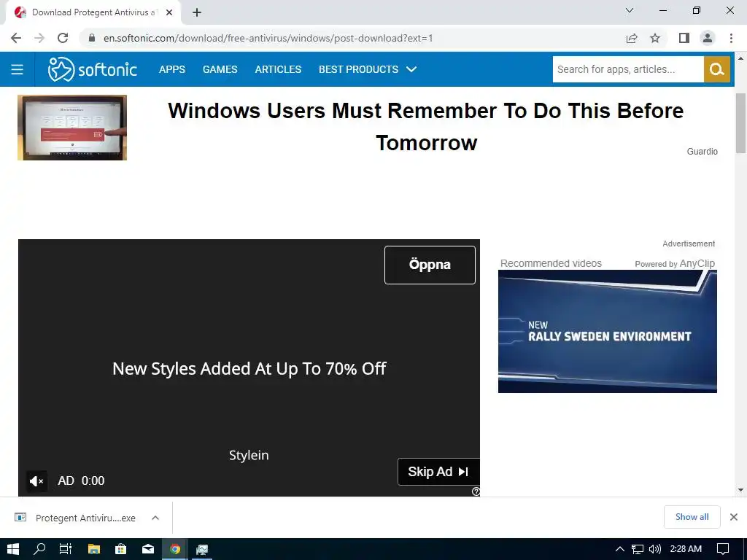747x560 pixels.
Task: Open Microsoft Store from taskbar
Action: coord(121,549)
